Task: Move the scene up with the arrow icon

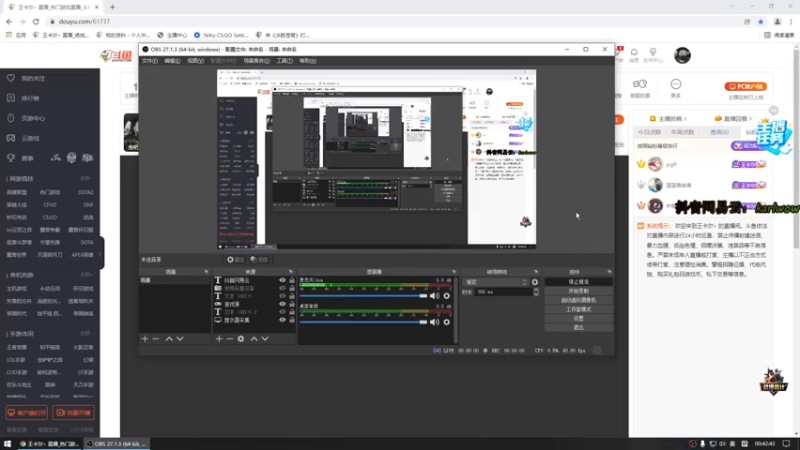Action: [169, 339]
